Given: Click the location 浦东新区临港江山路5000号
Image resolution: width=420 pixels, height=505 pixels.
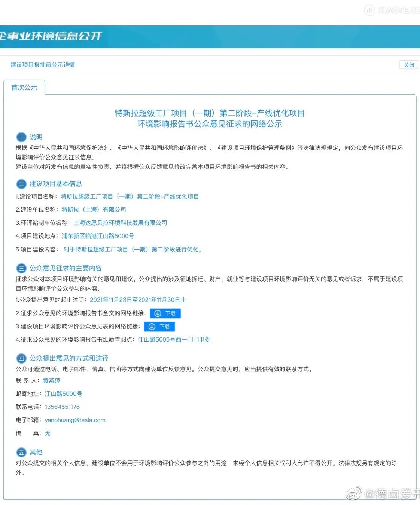Looking at the screenshot, I should [98, 236].
